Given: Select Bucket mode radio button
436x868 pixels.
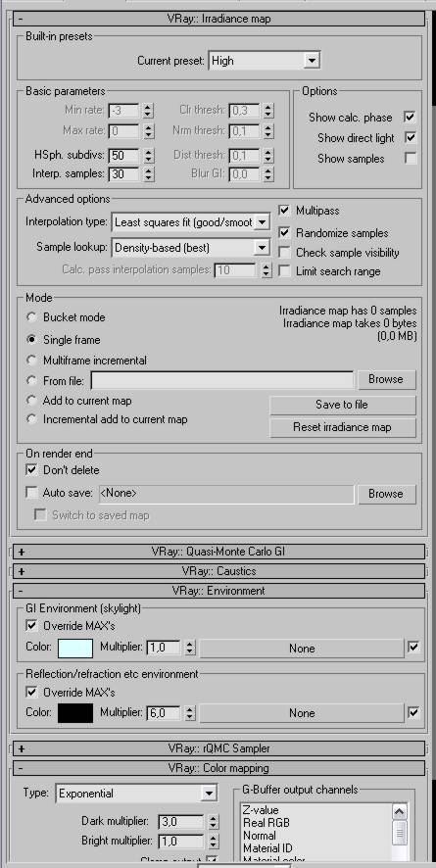Looking at the screenshot, I should click(31, 317).
